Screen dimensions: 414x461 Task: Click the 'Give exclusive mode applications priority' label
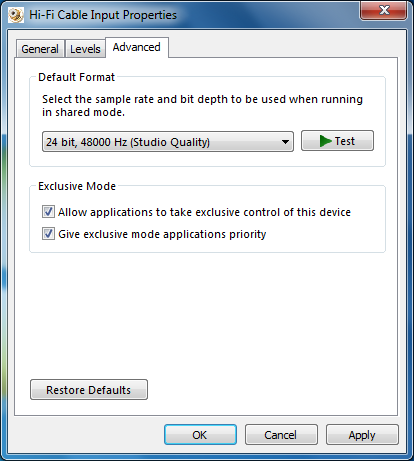162,234
